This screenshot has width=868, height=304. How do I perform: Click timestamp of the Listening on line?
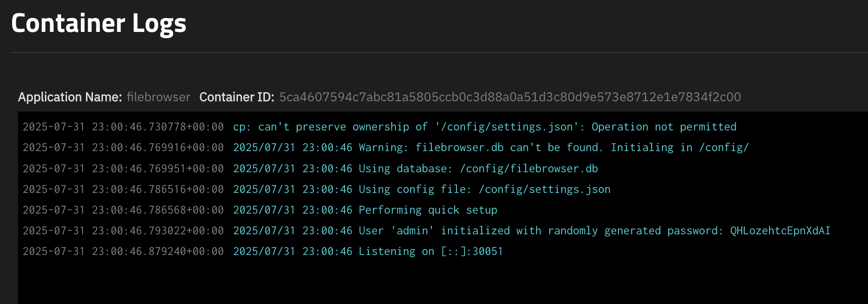123,251
